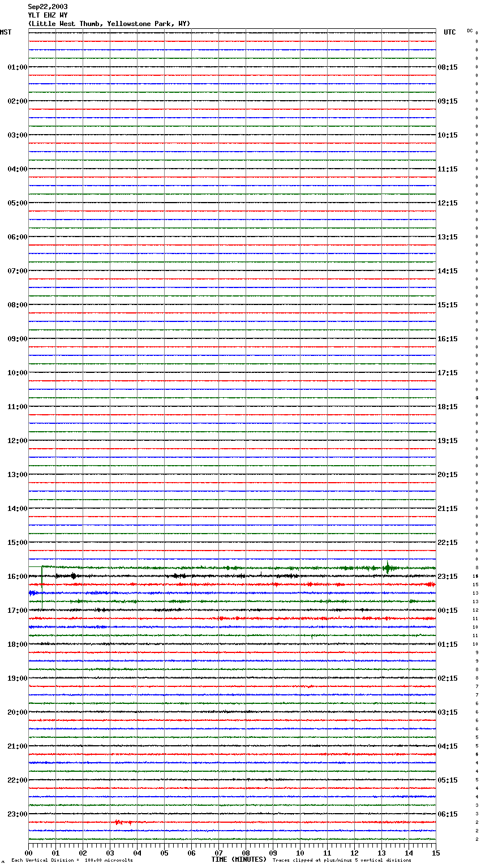Select the 16:00 MST time label

click(18, 577)
